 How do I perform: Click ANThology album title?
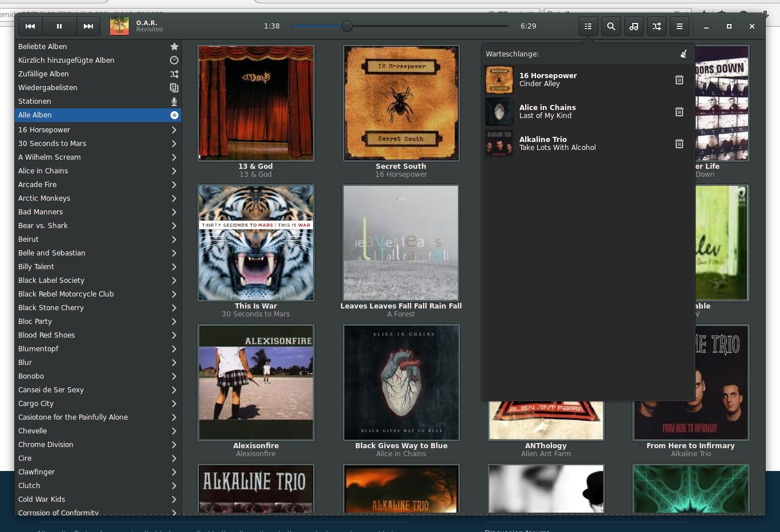pos(546,446)
